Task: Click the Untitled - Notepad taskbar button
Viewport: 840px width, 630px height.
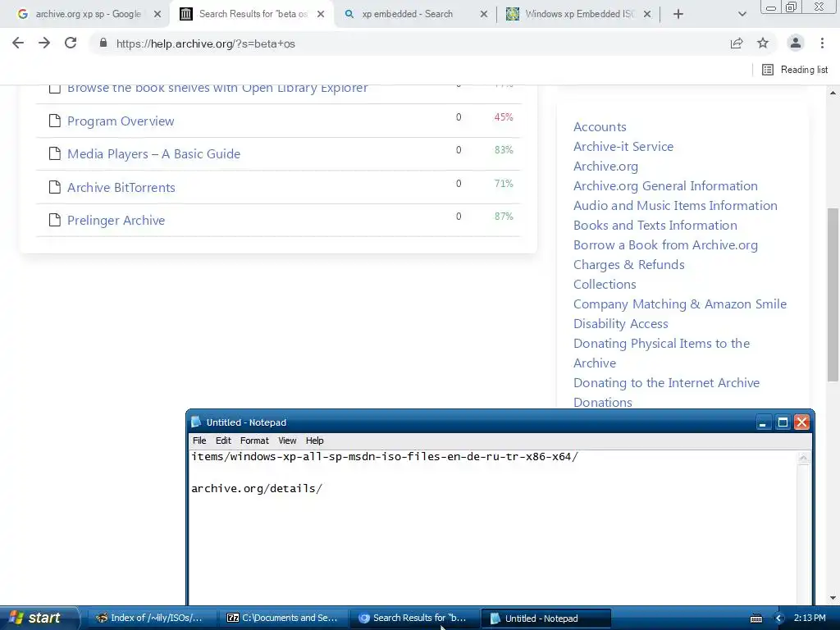Action: [x=546, y=618]
